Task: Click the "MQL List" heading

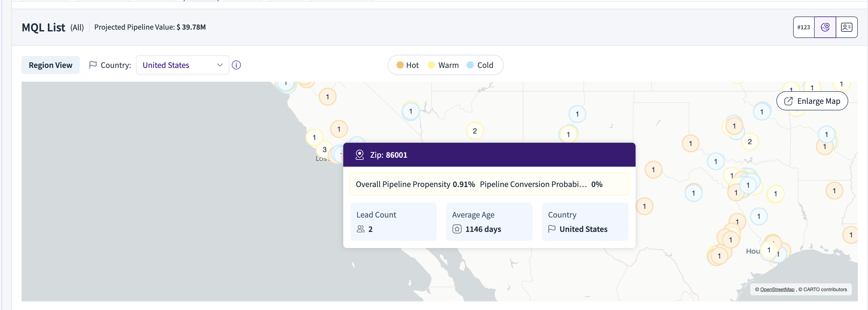Action: point(43,27)
